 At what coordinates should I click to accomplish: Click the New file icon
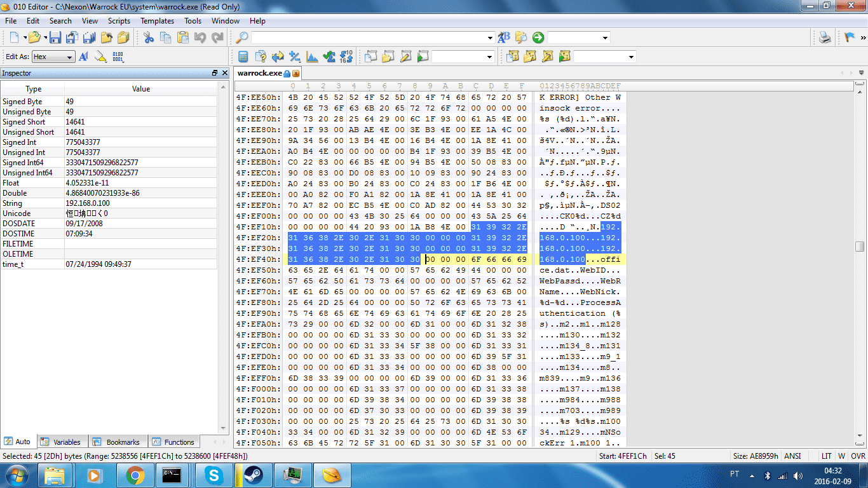14,37
